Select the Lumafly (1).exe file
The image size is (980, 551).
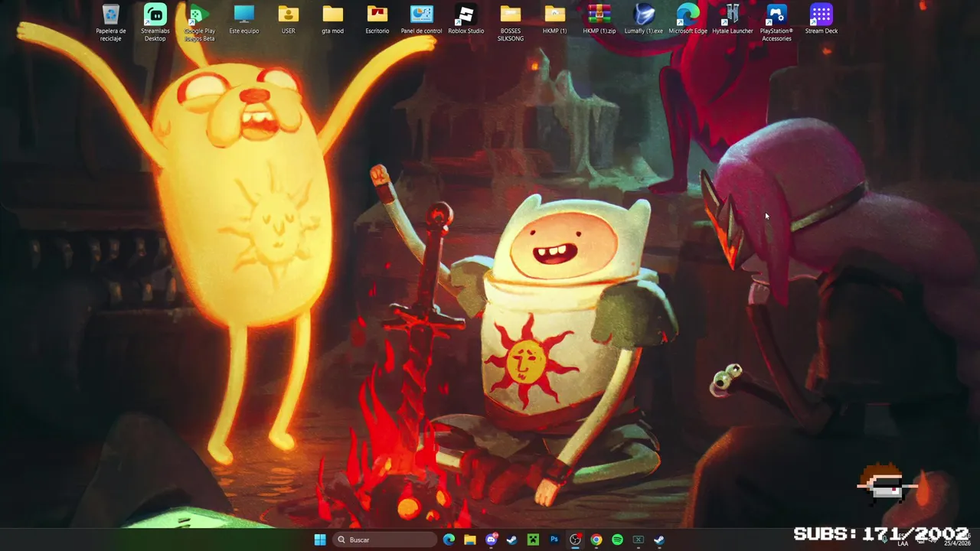point(644,20)
